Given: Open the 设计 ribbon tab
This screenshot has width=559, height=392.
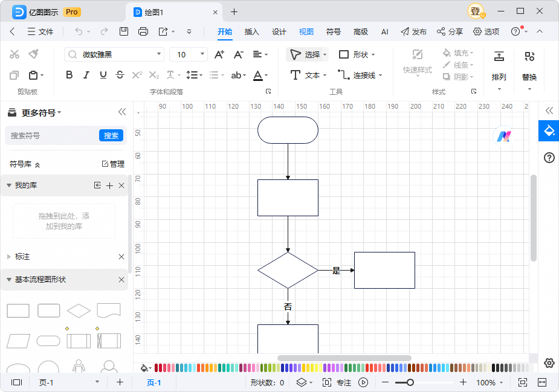Looking at the screenshot, I should coord(279,32).
